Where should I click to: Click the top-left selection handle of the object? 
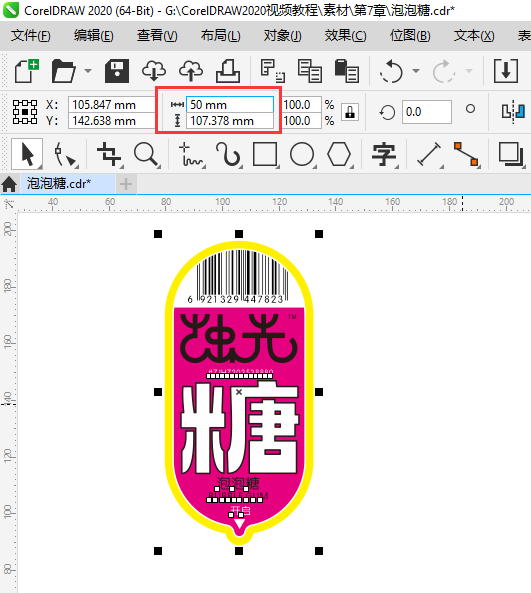[158, 234]
